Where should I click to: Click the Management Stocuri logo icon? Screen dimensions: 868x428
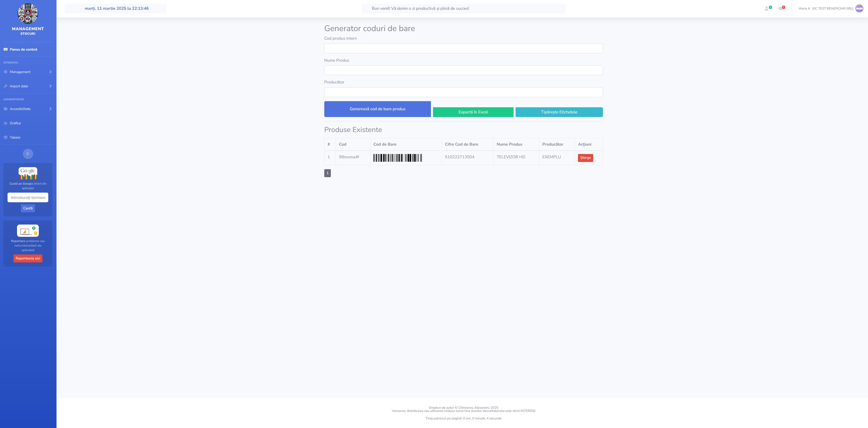point(28,13)
